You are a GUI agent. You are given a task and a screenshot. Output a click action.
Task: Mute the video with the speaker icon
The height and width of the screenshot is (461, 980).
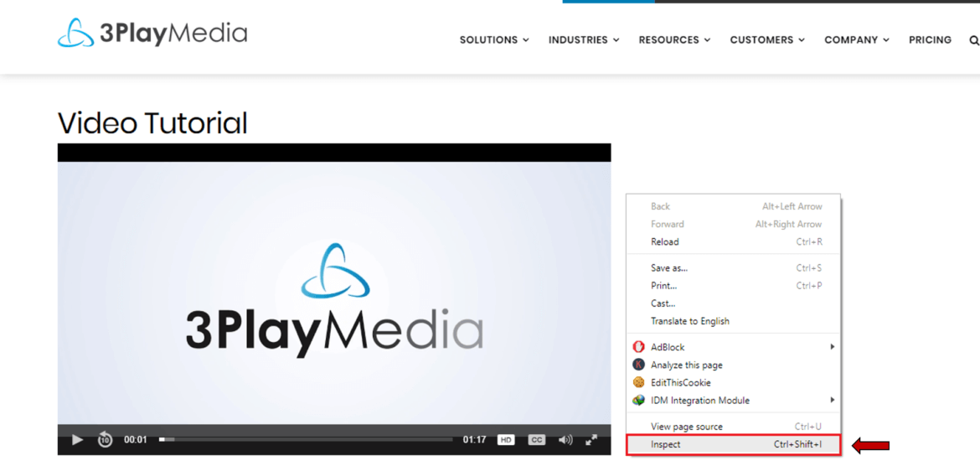[565, 440]
